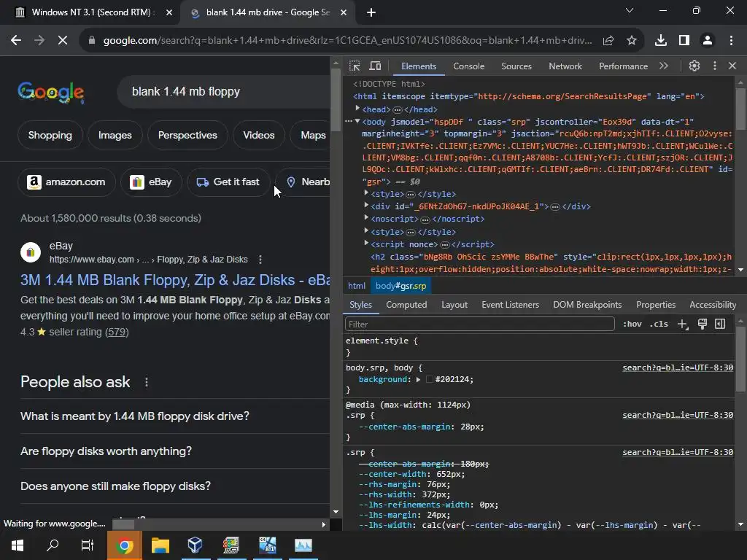The height and width of the screenshot is (560, 747).
Task: Expand the first style element node
Action: click(x=366, y=192)
